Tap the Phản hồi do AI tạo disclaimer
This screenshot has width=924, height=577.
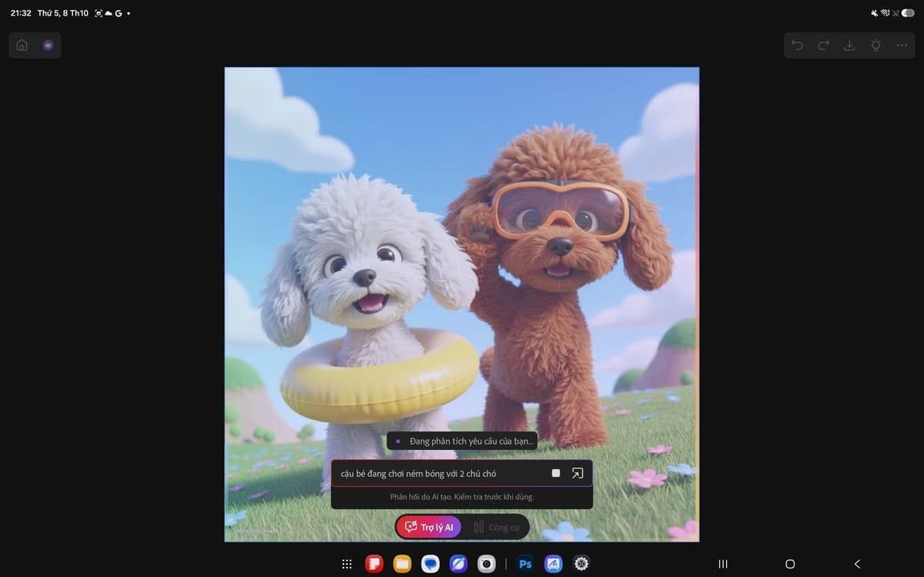coord(462,497)
